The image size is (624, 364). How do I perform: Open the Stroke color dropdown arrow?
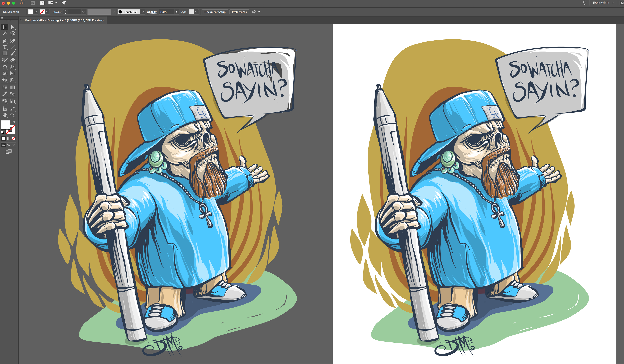point(47,12)
